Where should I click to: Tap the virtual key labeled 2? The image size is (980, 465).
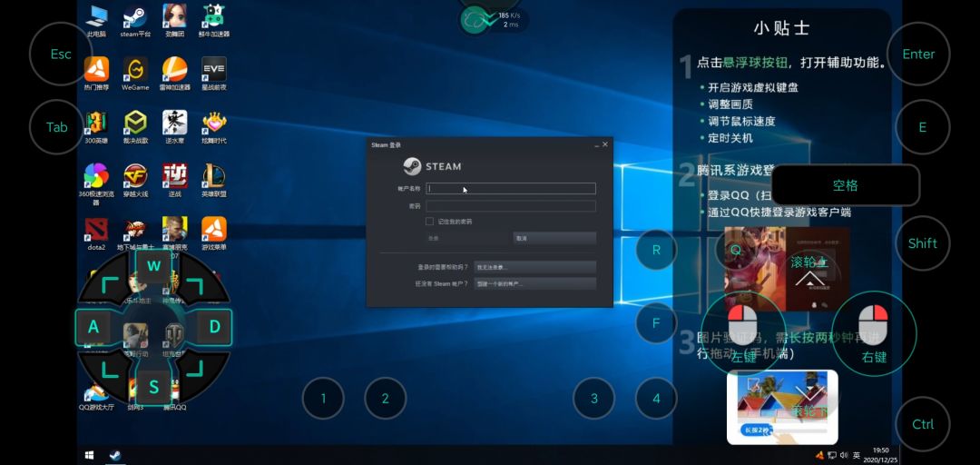(x=386, y=399)
